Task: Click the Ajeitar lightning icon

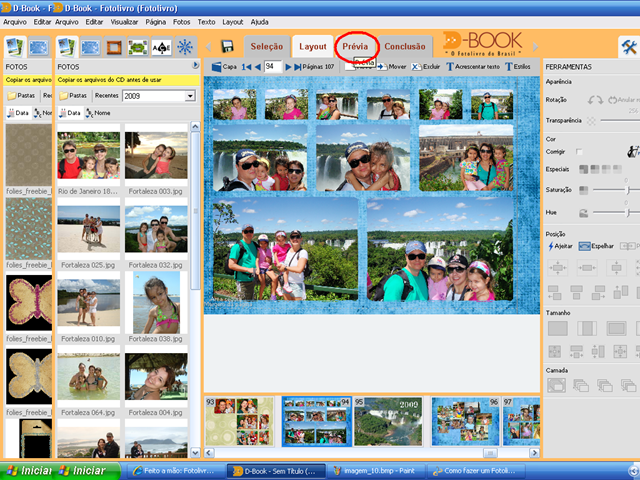Action: 551,246
